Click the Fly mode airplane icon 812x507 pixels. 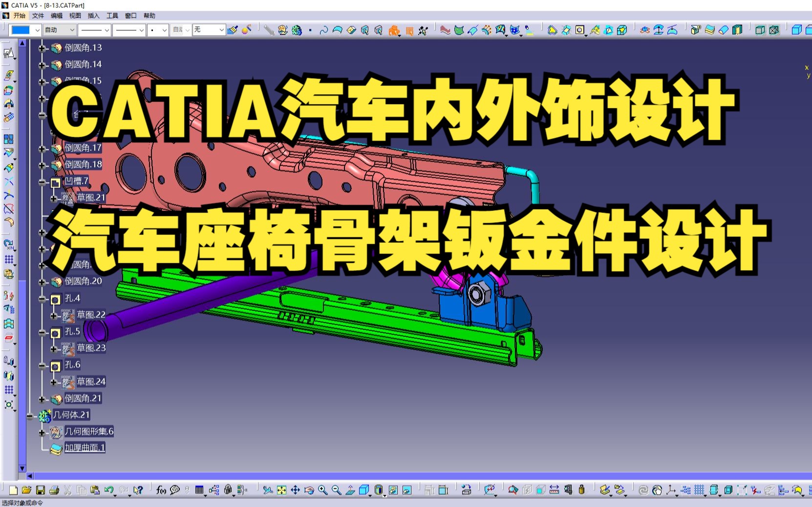point(268,490)
